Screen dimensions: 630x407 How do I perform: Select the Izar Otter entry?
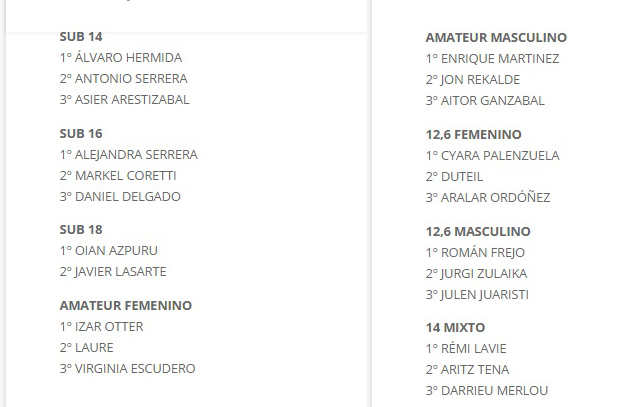coord(101,327)
